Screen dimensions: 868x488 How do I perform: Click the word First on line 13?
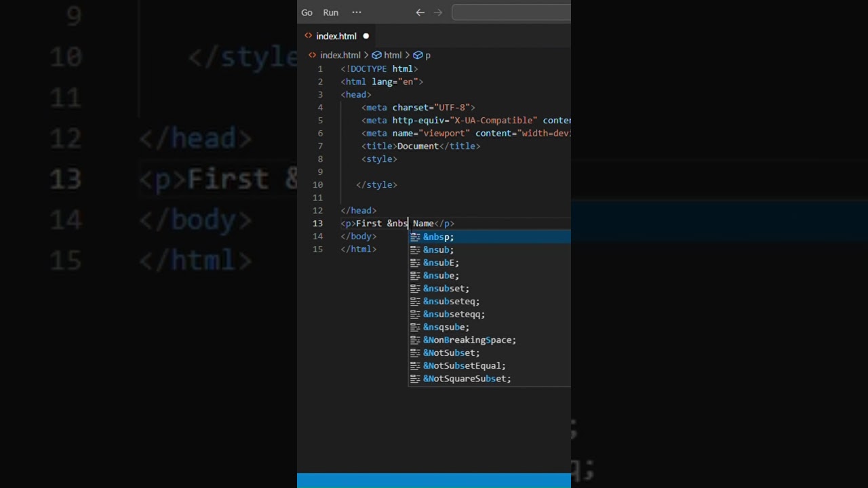[x=369, y=223]
